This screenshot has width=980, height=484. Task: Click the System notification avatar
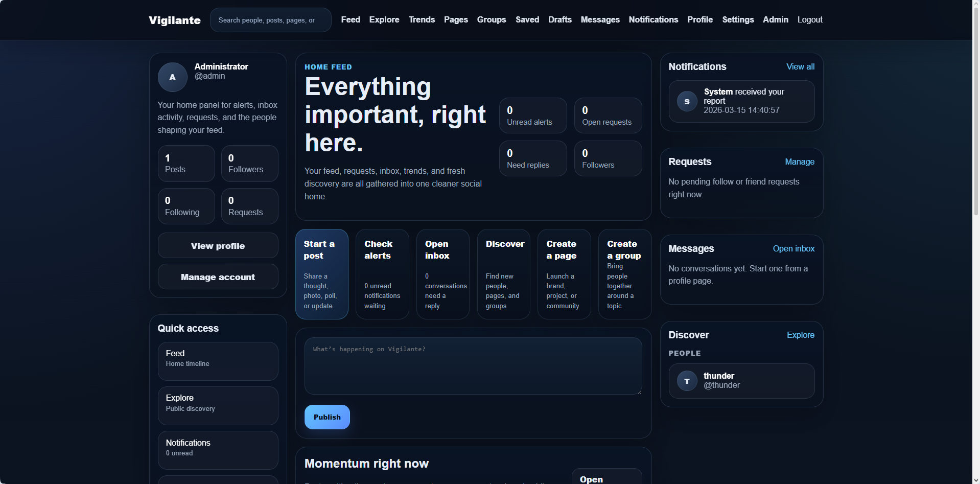tap(687, 101)
